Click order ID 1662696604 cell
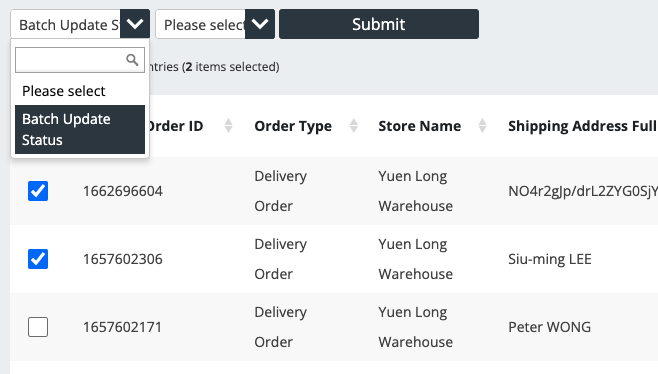658x374 pixels. (123, 191)
